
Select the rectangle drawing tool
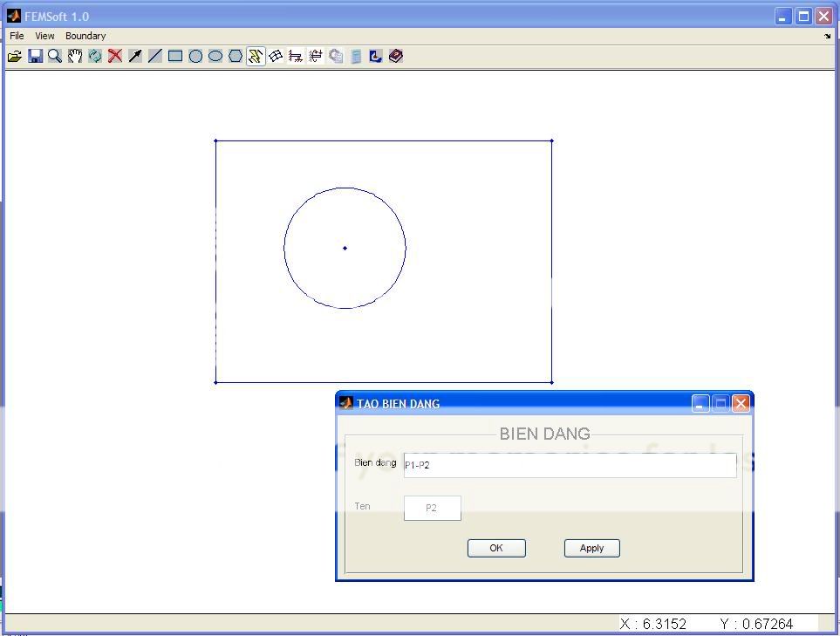(x=175, y=57)
